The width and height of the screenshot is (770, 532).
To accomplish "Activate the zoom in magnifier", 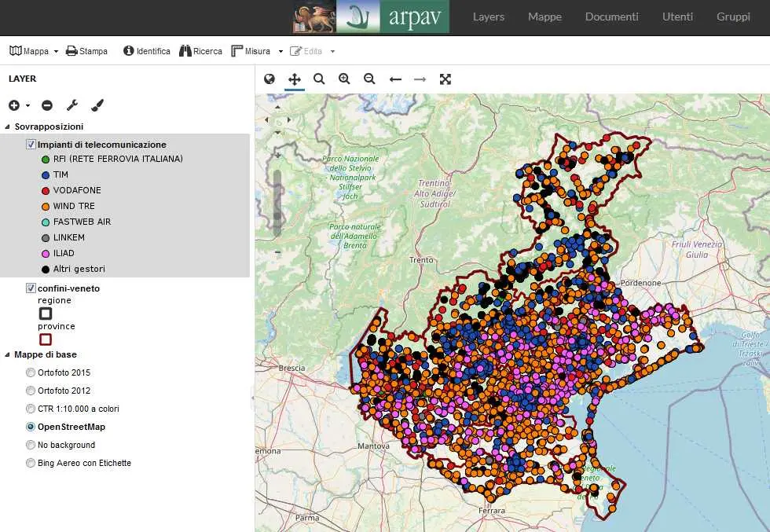I will pos(344,79).
